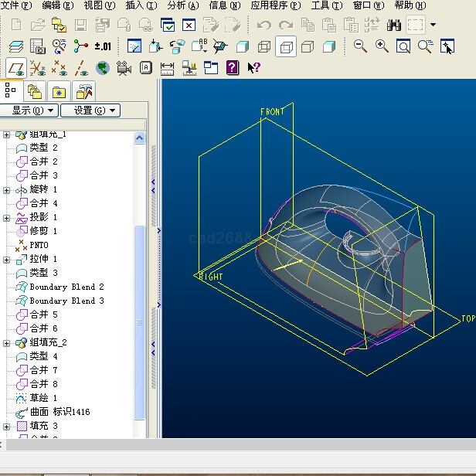
Task: Open the view manager camera icon
Action: point(124,68)
